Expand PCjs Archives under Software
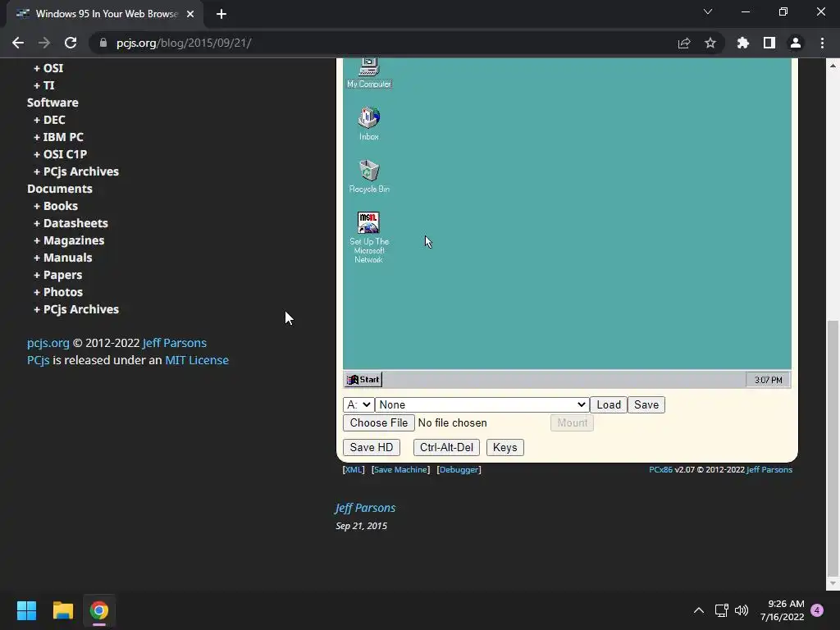Image resolution: width=840 pixels, height=630 pixels. click(x=76, y=171)
